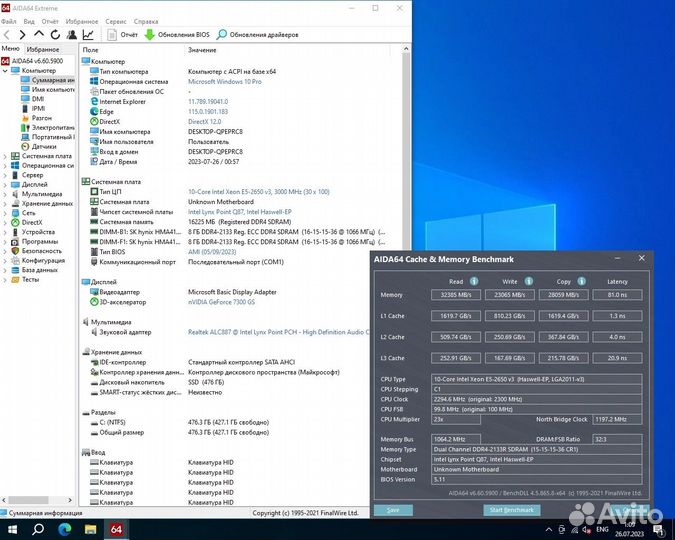Click the Internet Explorer row icon
This screenshot has width=675, height=540.
click(x=94, y=101)
